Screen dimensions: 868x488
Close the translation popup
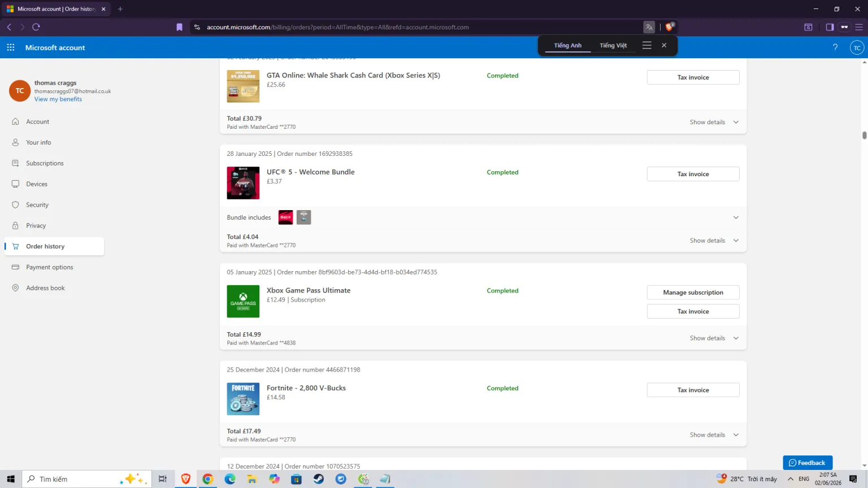click(x=664, y=45)
